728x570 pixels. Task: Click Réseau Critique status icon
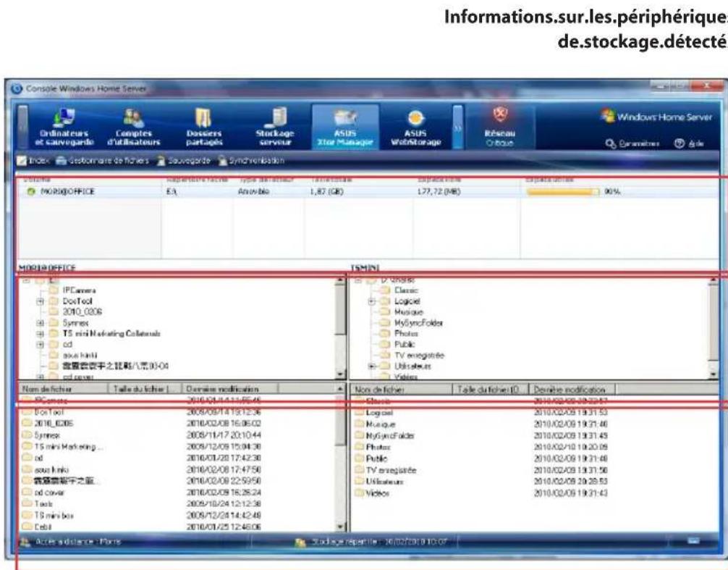point(496,116)
